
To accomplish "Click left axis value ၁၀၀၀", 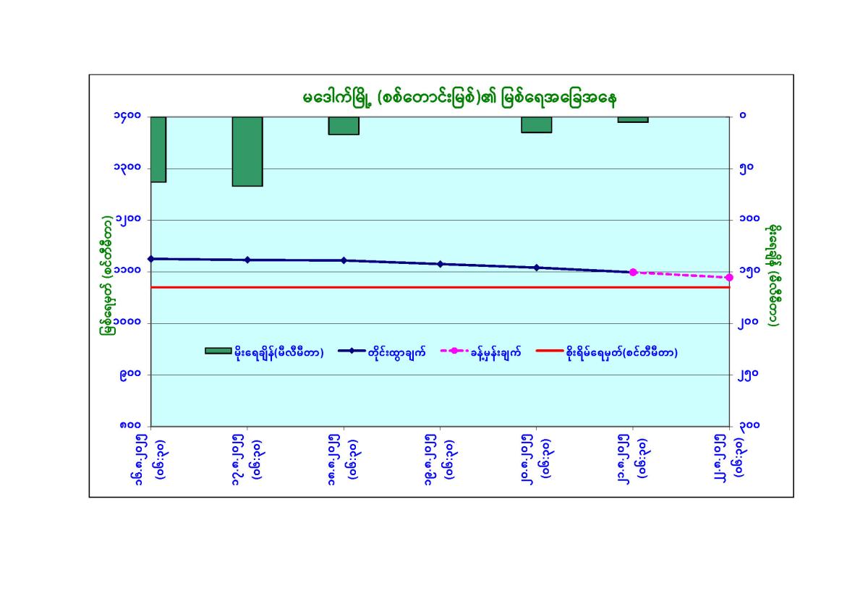I will pyautogui.click(x=126, y=323).
